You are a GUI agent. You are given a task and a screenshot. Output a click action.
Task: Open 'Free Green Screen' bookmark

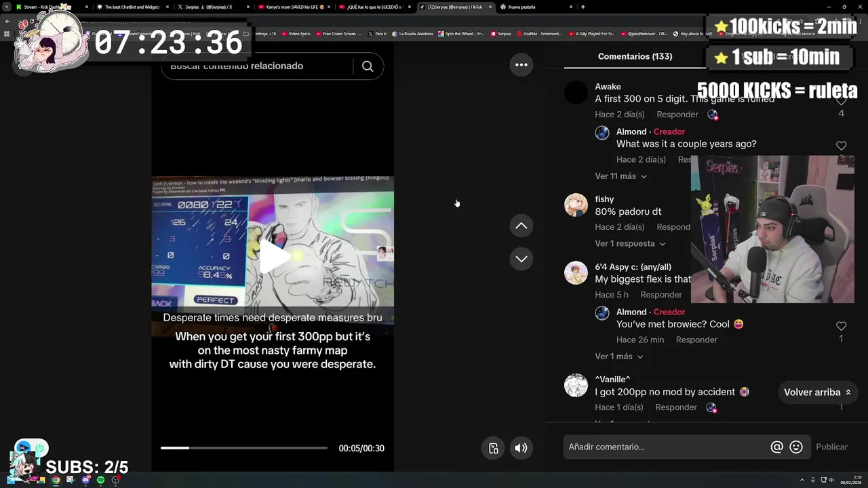point(338,33)
